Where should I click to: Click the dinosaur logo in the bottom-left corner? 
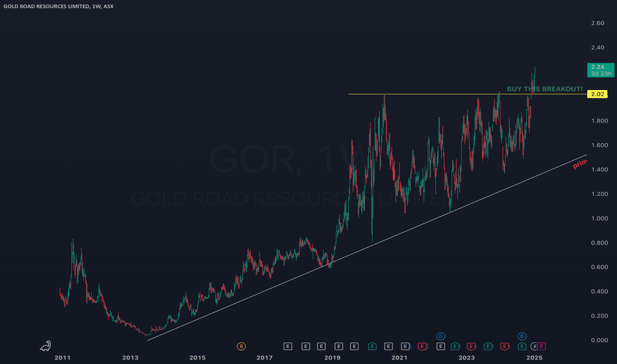coord(46,346)
